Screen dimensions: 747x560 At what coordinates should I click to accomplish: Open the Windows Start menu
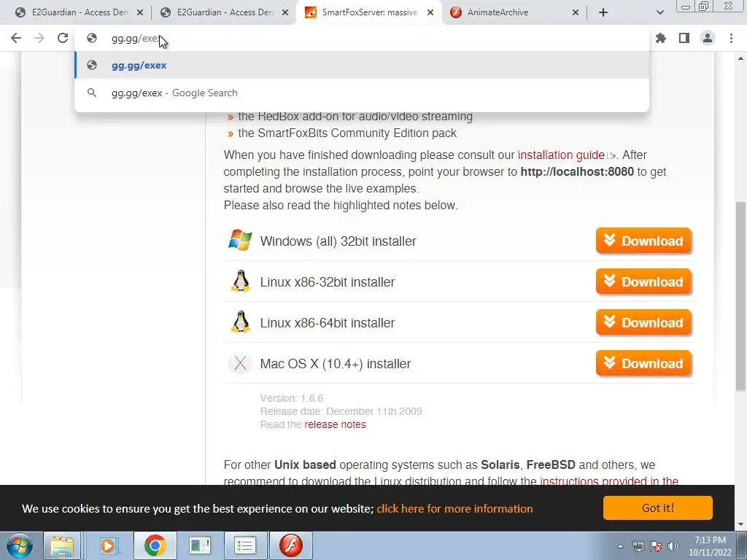click(x=20, y=545)
